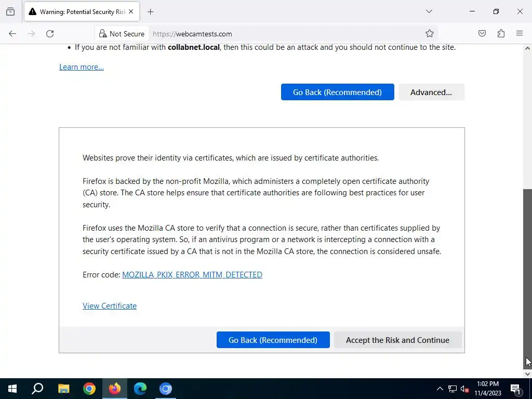The width and height of the screenshot is (532, 399).
Task: Show site info via Not Secure padlock
Action: pos(122,34)
